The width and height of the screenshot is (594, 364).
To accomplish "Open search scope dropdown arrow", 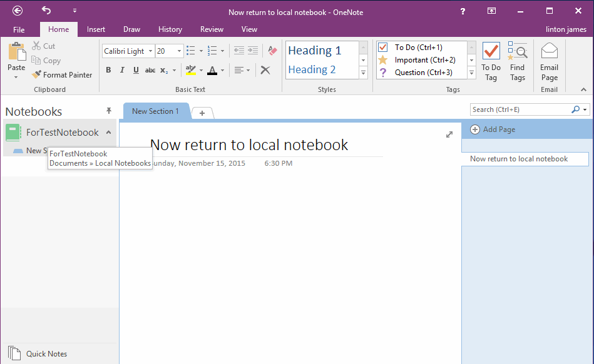I will [585, 109].
